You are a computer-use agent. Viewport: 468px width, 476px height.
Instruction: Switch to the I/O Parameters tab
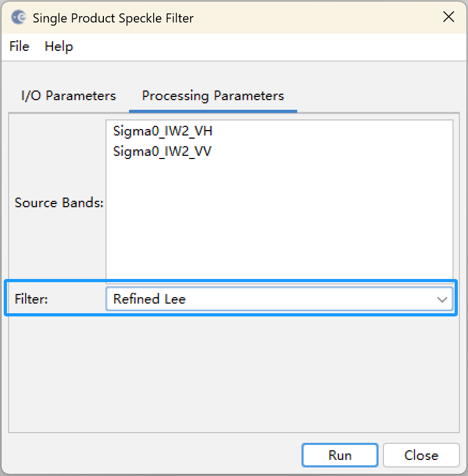click(x=69, y=96)
